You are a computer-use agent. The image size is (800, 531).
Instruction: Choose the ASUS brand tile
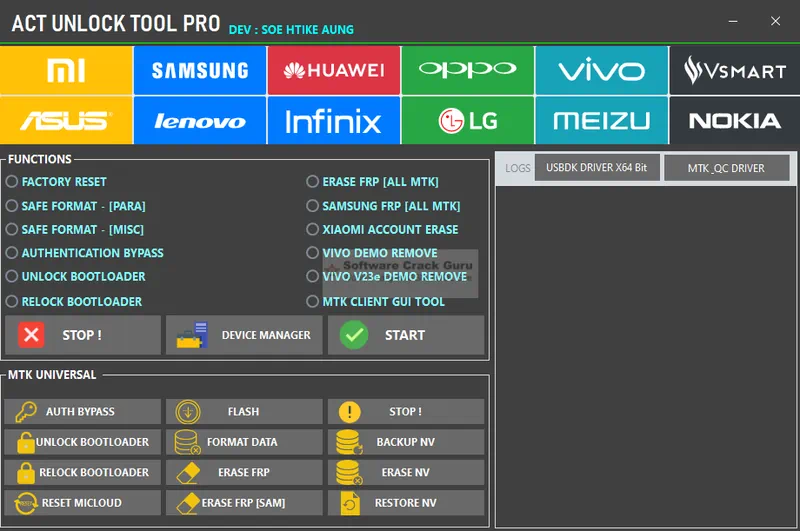(x=66, y=120)
